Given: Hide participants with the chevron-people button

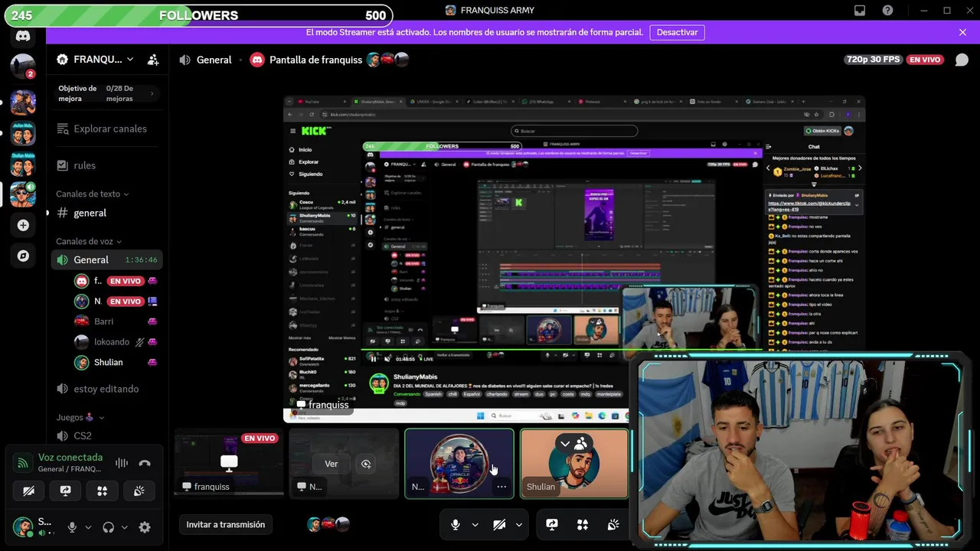Looking at the screenshot, I should [573, 443].
